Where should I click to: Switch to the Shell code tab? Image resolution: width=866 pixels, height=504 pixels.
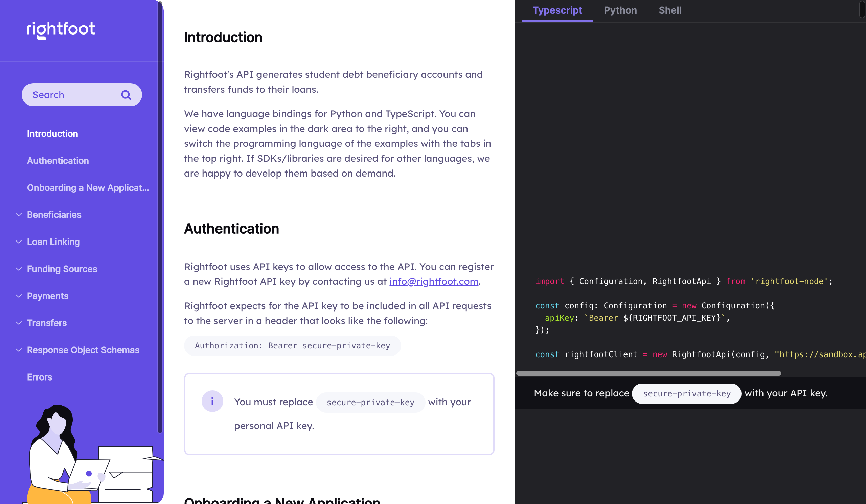[x=670, y=10]
